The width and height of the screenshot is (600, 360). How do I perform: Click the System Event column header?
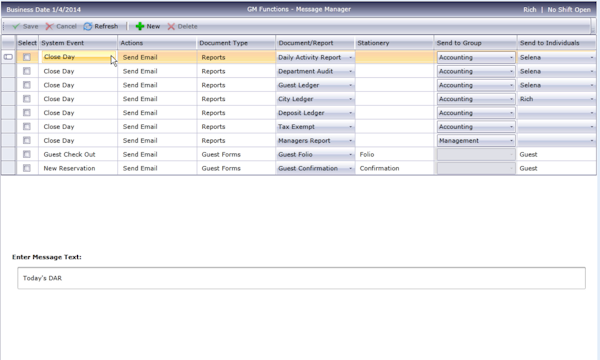click(x=78, y=43)
